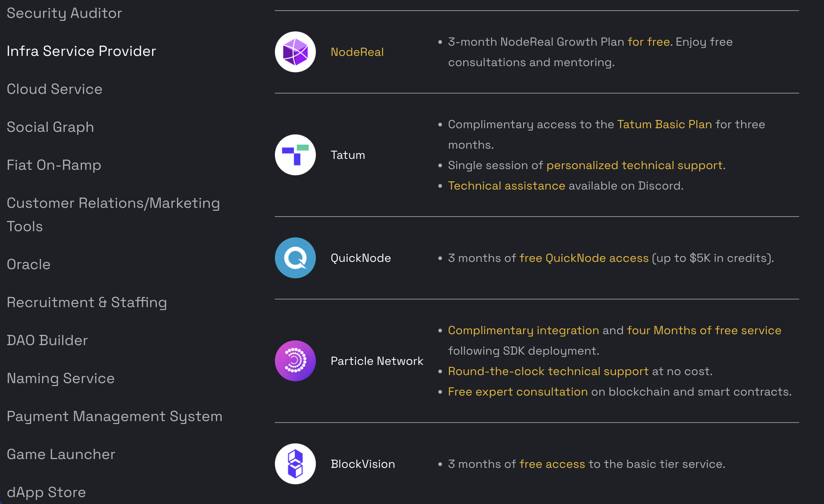Click personalized technical support link
Screen dimensions: 824x504
click(635, 165)
